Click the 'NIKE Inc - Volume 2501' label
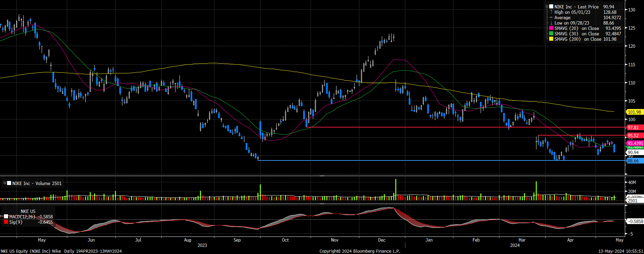The image size is (644, 254). [x=37, y=183]
